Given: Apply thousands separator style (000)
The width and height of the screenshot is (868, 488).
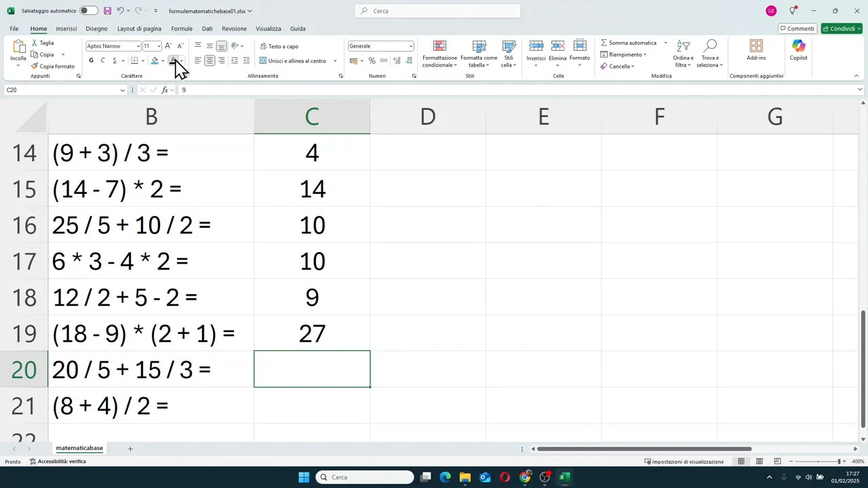Looking at the screenshot, I should point(384,61).
